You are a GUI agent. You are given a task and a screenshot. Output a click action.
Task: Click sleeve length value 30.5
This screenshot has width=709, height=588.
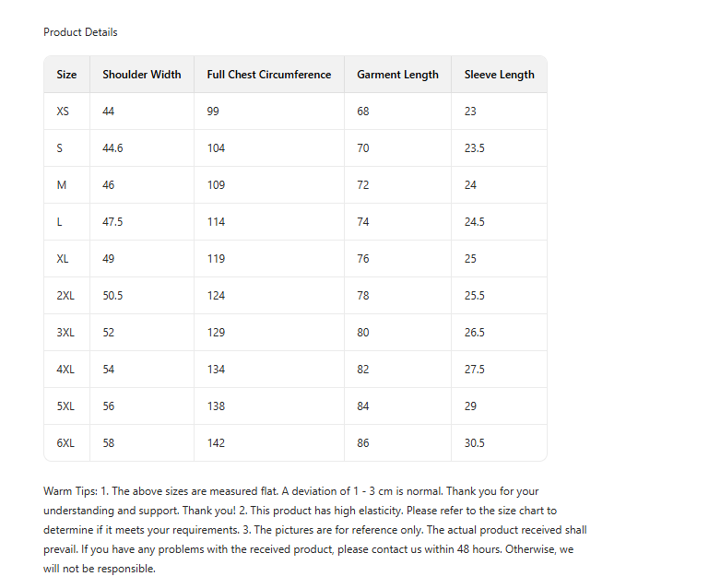click(x=474, y=443)
